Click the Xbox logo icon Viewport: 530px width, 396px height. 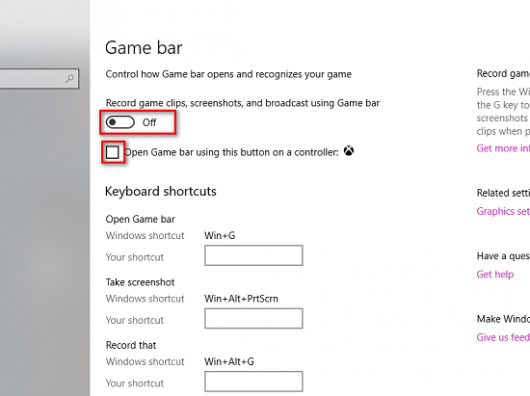coord(349,151)
